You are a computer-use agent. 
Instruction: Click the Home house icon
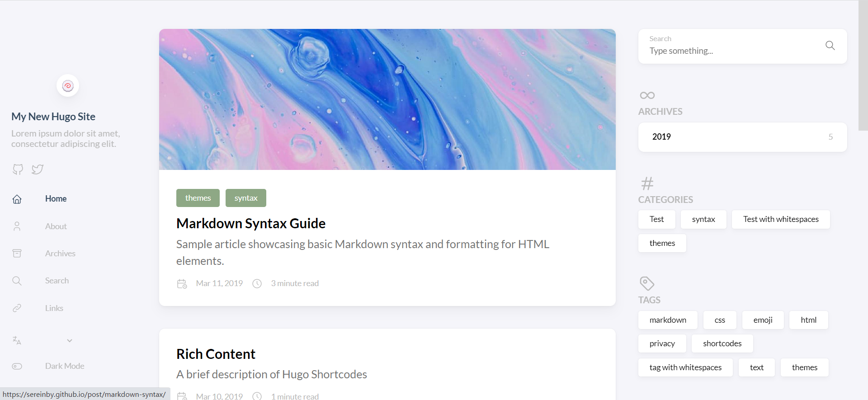coord(17,199)
